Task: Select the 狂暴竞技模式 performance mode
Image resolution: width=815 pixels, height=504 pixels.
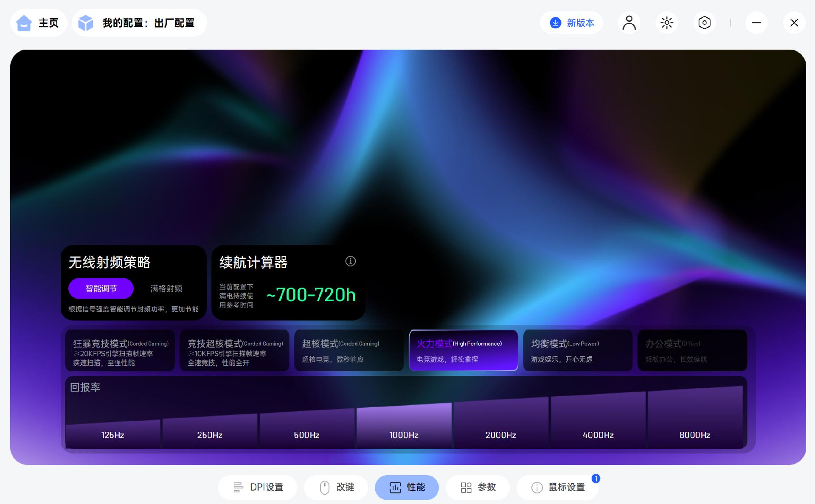Action: 120,351
